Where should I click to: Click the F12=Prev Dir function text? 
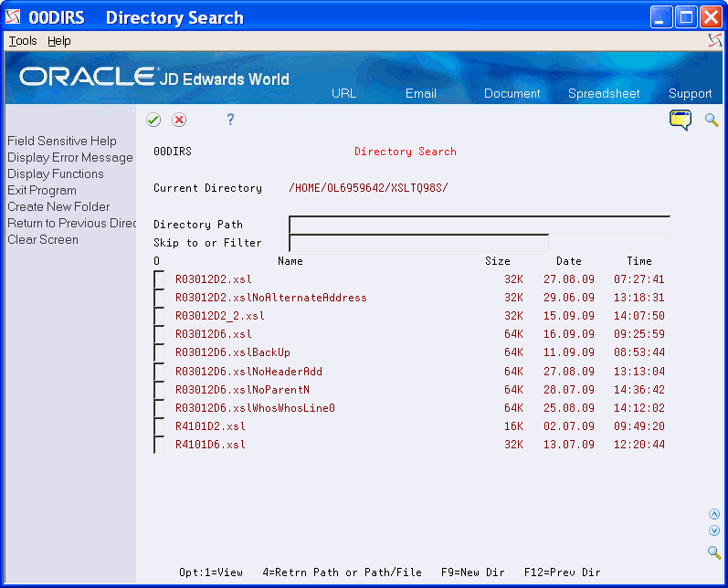563,572
